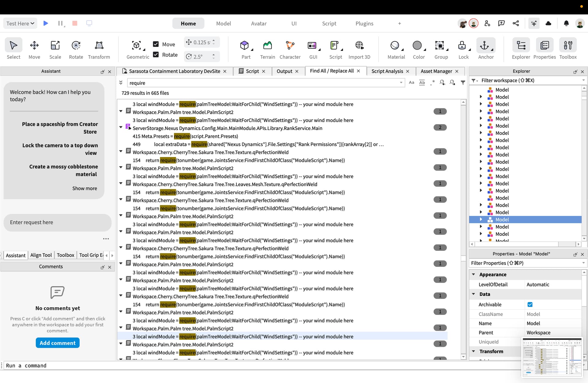Click the share icon
Image resolution: width=588 pixels, height=383 pixels.
516,23
